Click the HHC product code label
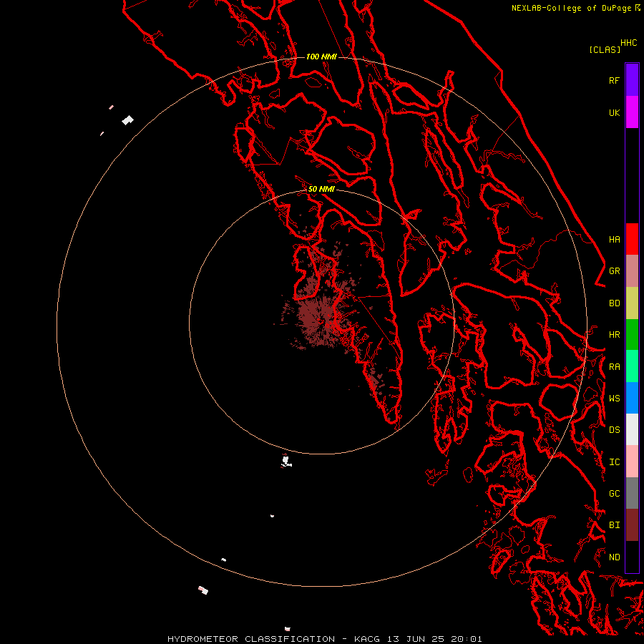 click(x=628, y=43)
